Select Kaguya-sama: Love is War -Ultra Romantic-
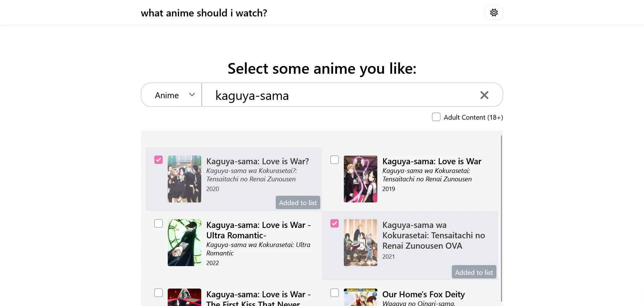Viewport: 644px width, 306px height. [158, 223]
